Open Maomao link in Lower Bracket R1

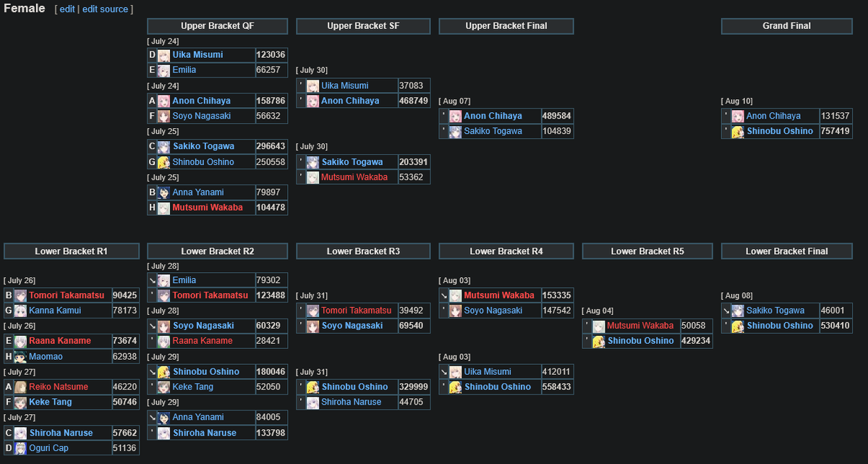coord(47,356)
